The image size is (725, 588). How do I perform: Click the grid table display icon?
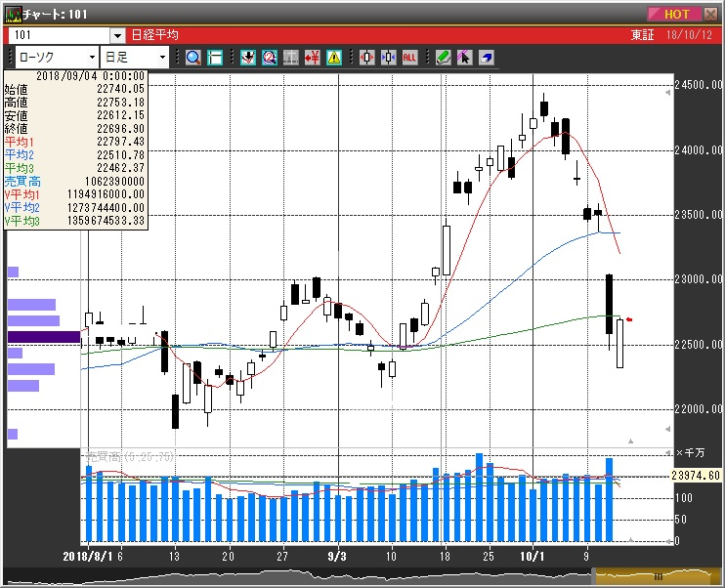(x=290, y=58)
